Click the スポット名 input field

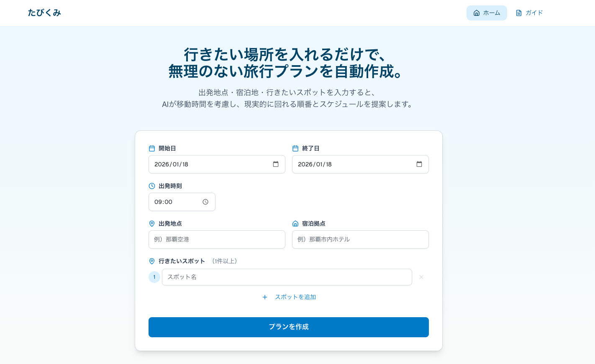(287, 277)
